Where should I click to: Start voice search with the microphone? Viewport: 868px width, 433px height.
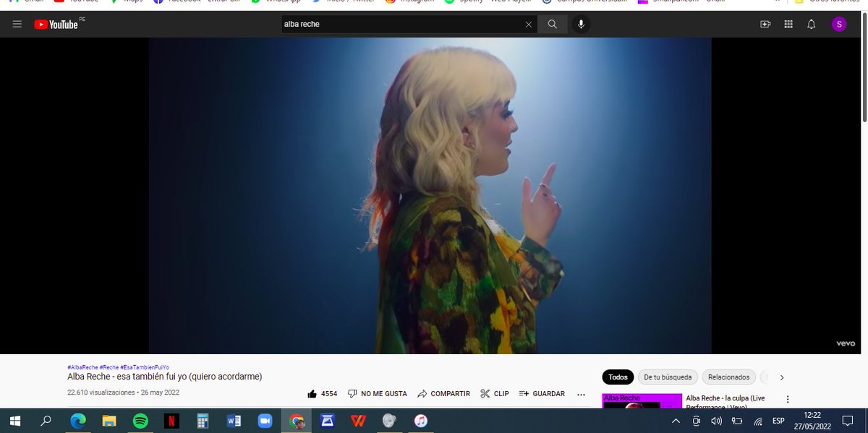580,25
